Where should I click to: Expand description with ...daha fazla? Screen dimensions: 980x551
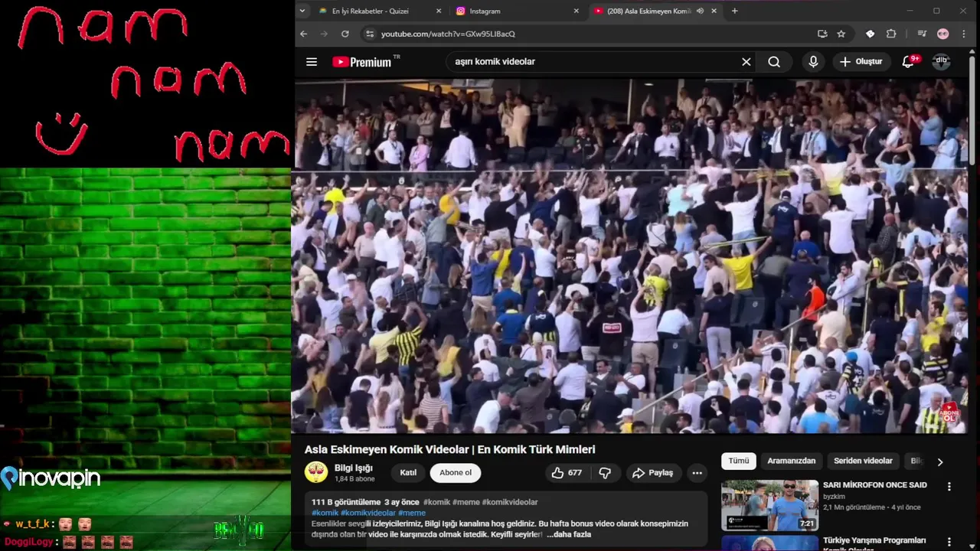point(569,534)
